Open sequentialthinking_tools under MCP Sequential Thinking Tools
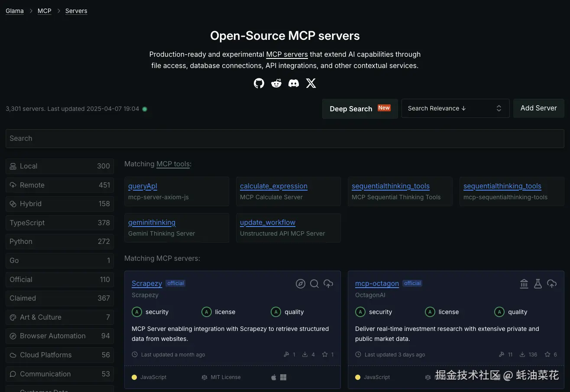 click(391, 186)
